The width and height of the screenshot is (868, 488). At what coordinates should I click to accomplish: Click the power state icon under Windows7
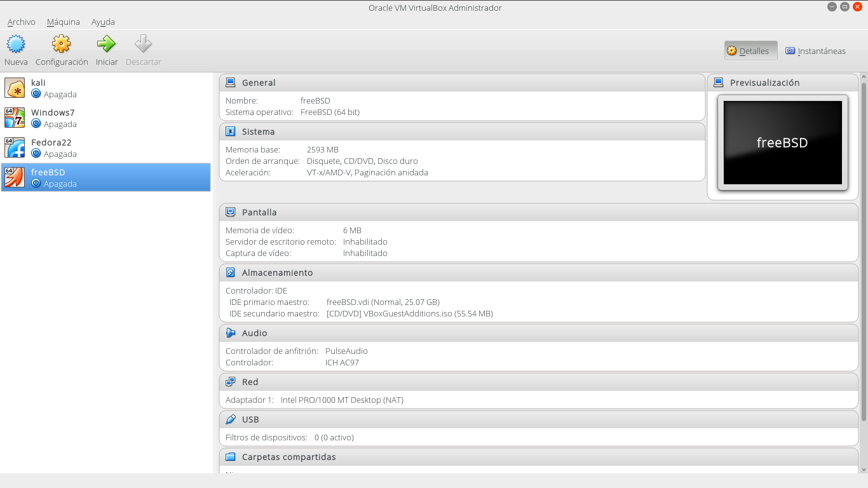(36, 124)
